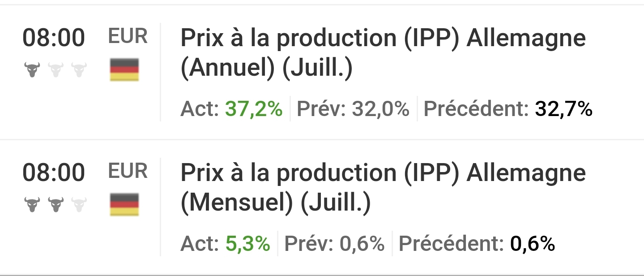Viewport: 644px width, 276px height.
Task: Click the middle bull icon in the Mensuel row
Action: (55, 205)
